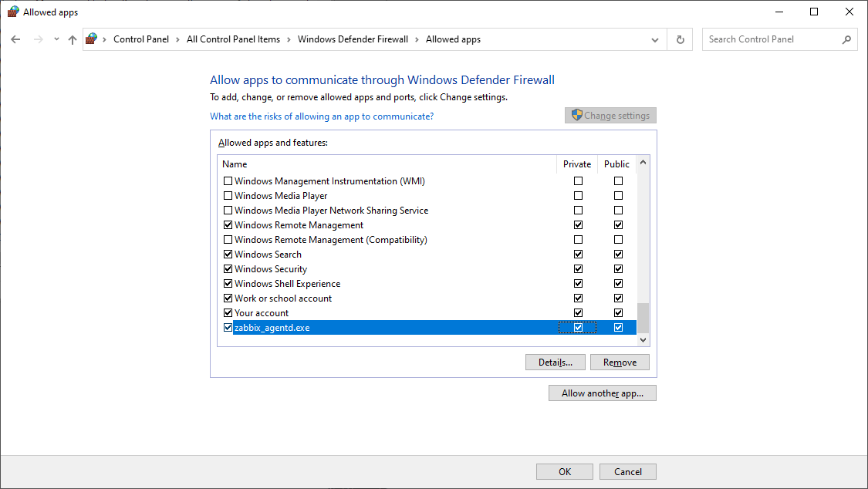Viewport: 868px width, 489px height.
Task: Disable Public access for Windows Remote Management
Action: 618,224
